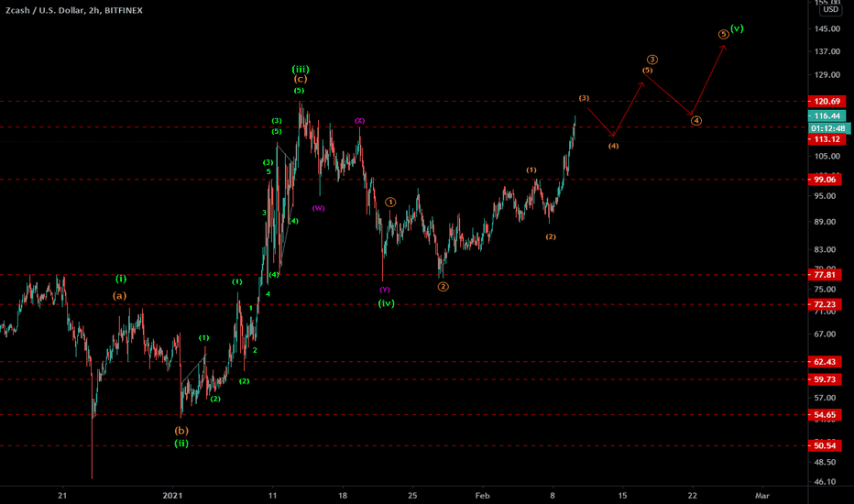
Task: Click the Zcash / U.S. Dollar chart title
Action: (74, 10)
